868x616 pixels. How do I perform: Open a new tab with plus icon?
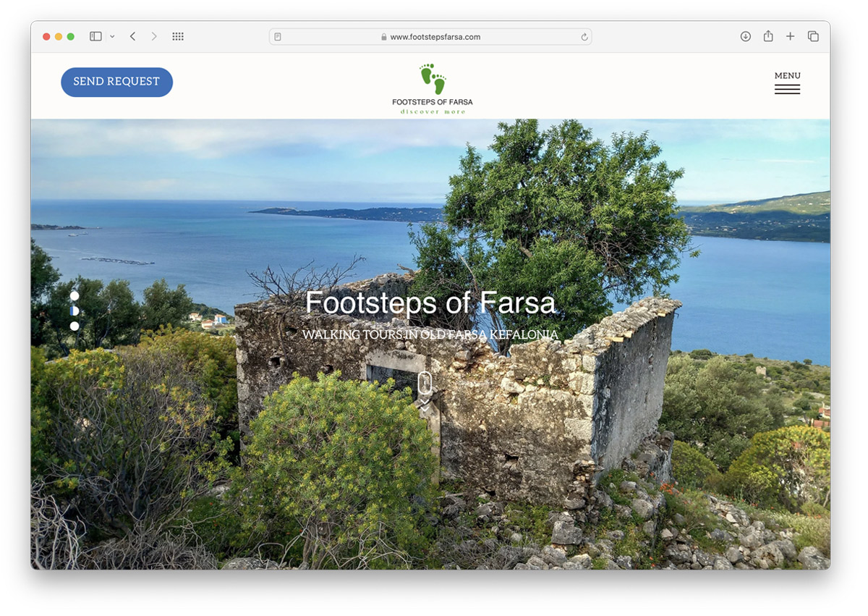coord(791,36)
